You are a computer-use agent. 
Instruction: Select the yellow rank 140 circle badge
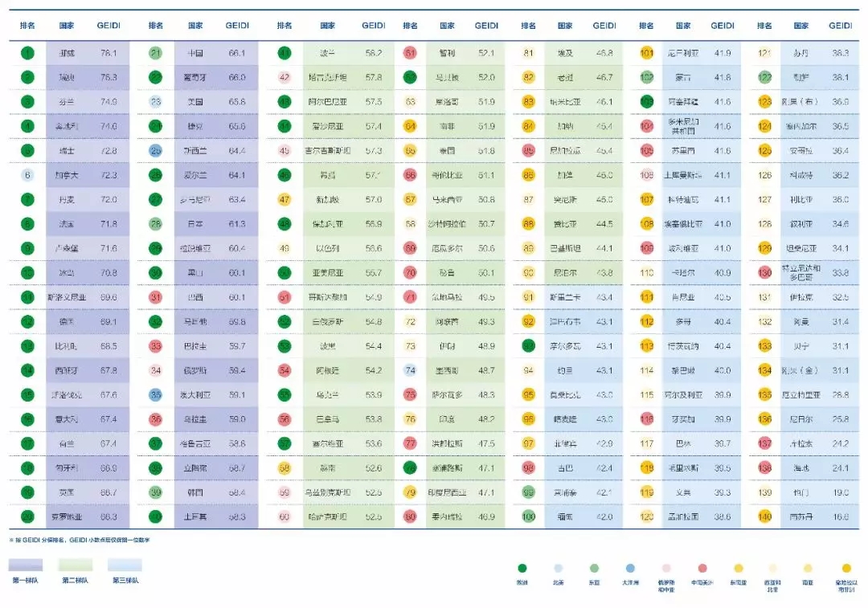tap(765, 516)
